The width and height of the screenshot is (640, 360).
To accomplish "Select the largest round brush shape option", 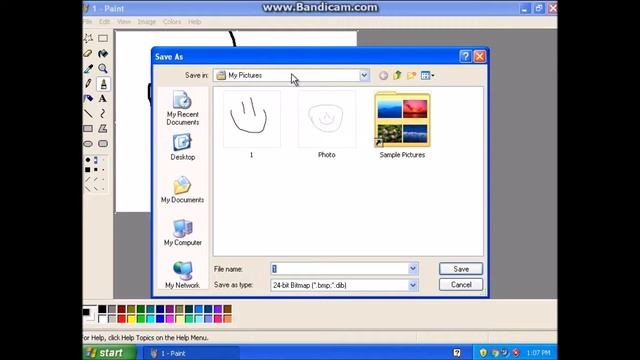I will (88, 160).
